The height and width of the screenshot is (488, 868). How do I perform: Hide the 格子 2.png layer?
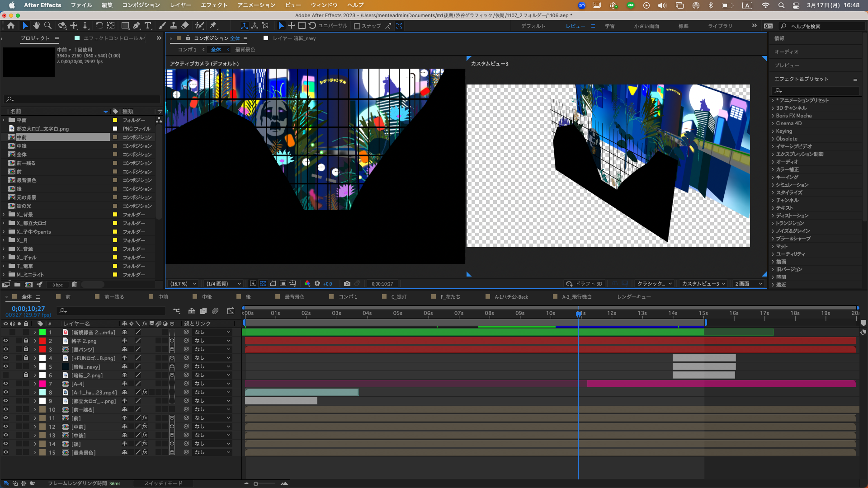(x=5, y=341)
